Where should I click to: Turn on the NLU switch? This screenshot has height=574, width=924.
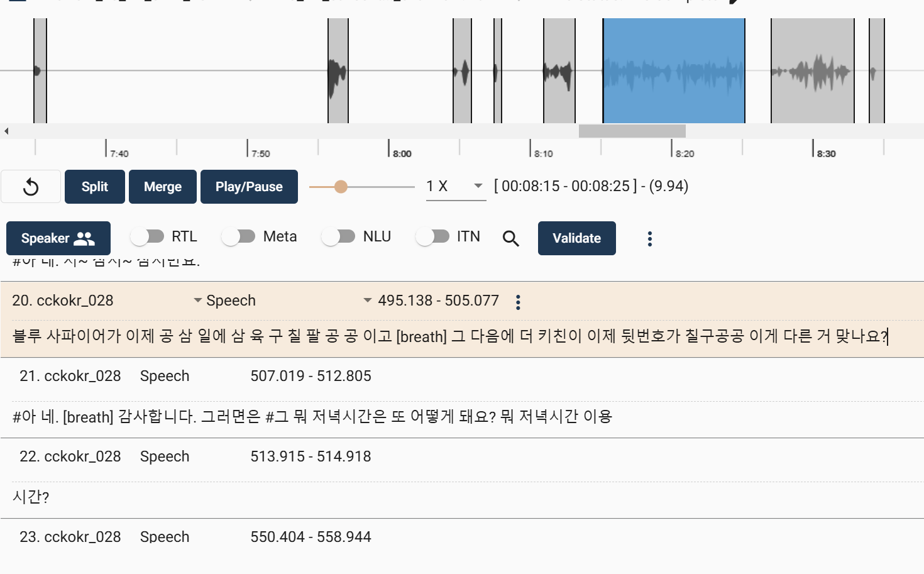click(x=338, y=236)
